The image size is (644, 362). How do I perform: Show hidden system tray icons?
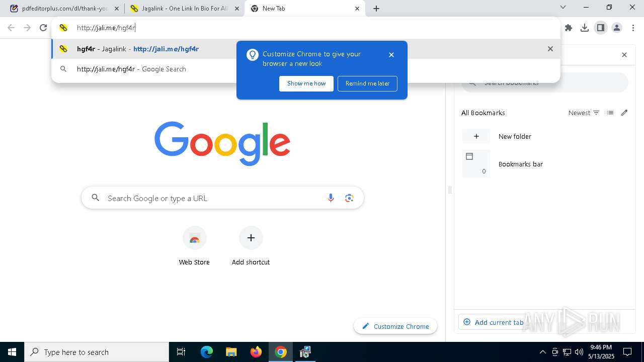pos(542,352)
